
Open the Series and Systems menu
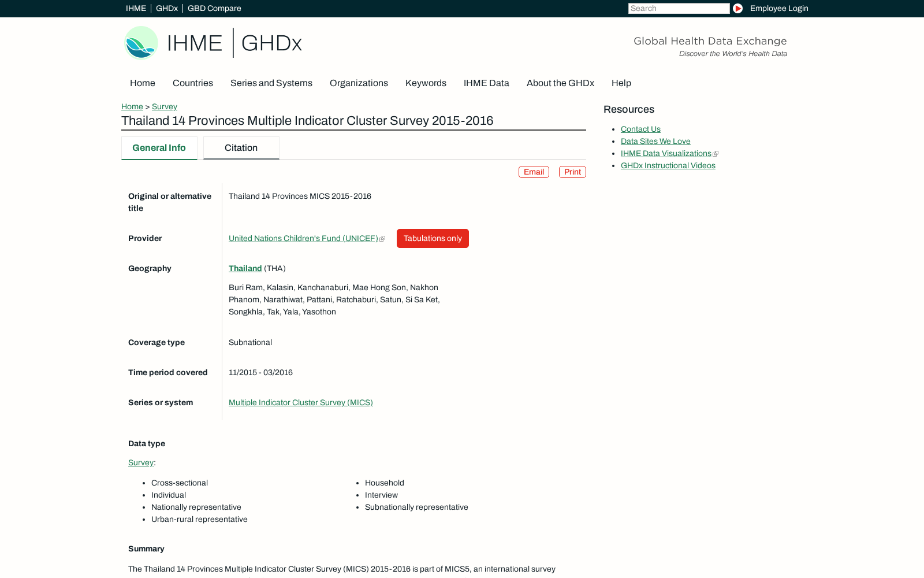[x=271, y=83]
